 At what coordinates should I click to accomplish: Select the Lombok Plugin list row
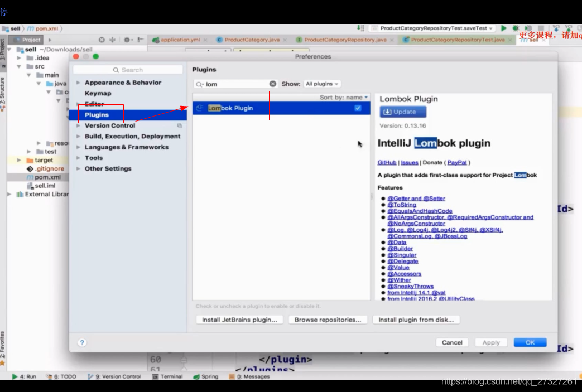pyautogui.click(x=281, y=108)
